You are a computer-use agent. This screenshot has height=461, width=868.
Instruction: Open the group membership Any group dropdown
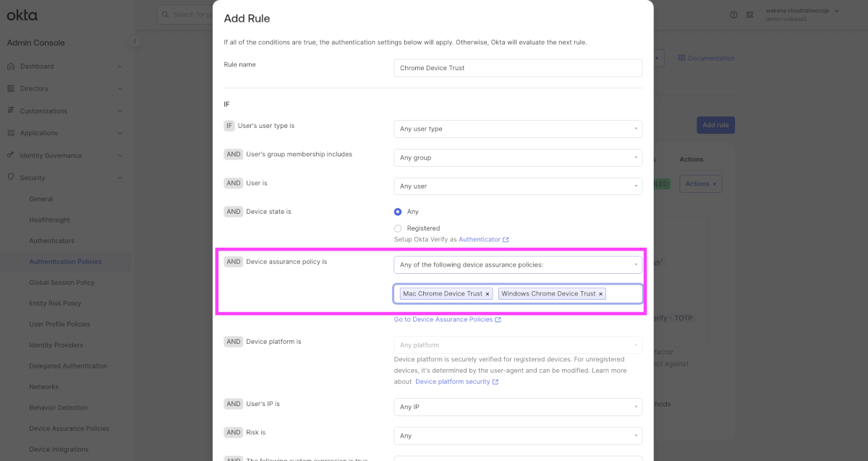click(x=518, y=158)
